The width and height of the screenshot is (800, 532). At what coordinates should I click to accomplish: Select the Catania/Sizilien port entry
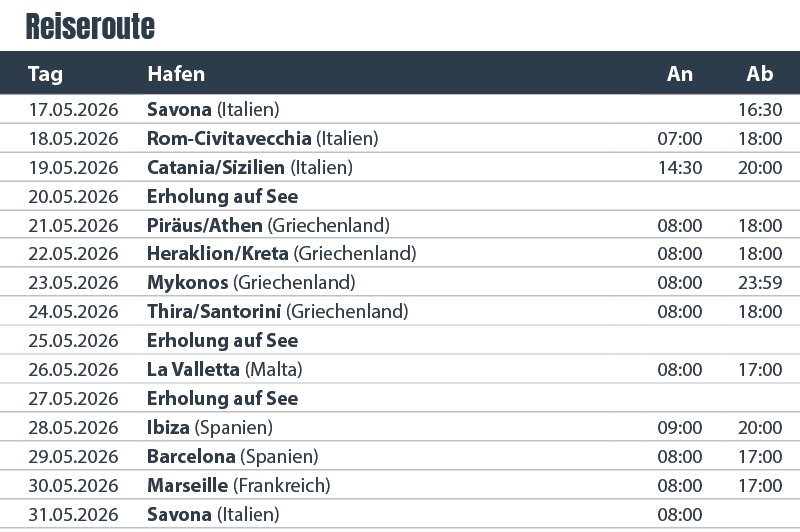[216, 167]
